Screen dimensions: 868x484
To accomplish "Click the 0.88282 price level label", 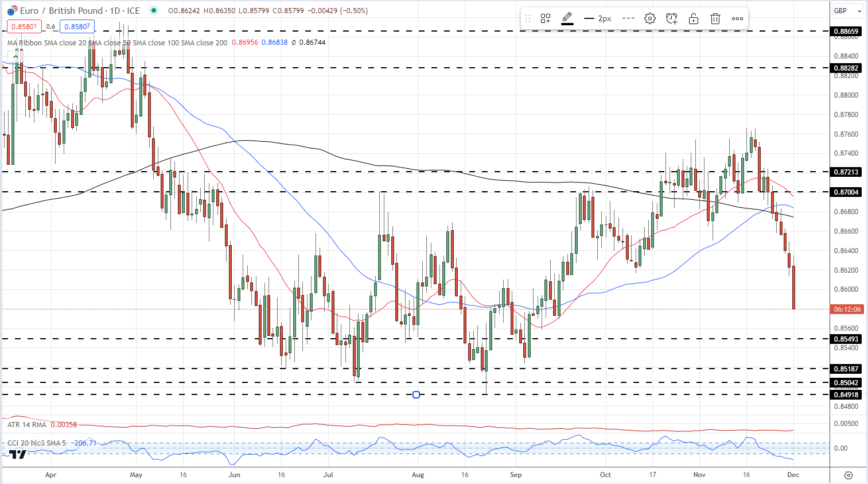I will 846,68.
